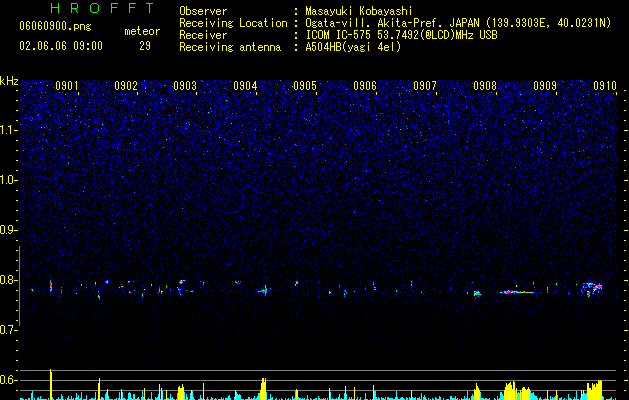629x400 pixels.
Task: Click the 0903 time marker
Action: click(x=185, y=86)
